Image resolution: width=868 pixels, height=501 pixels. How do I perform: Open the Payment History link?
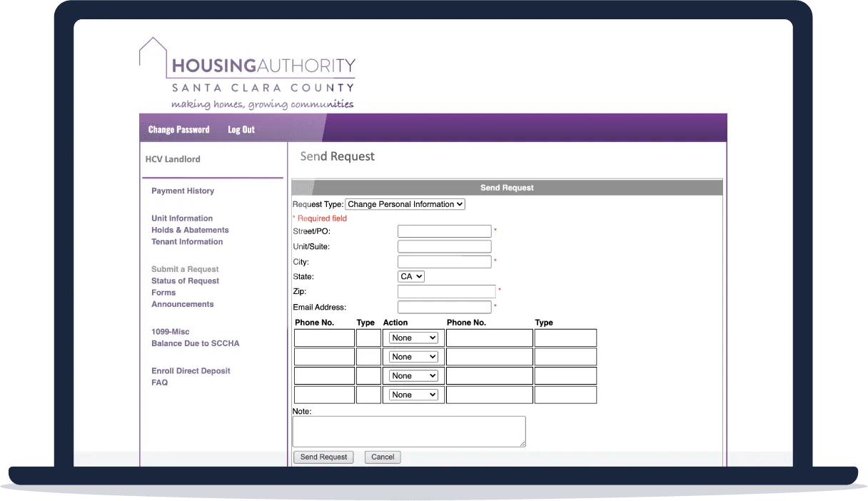[x=183, y=191]
